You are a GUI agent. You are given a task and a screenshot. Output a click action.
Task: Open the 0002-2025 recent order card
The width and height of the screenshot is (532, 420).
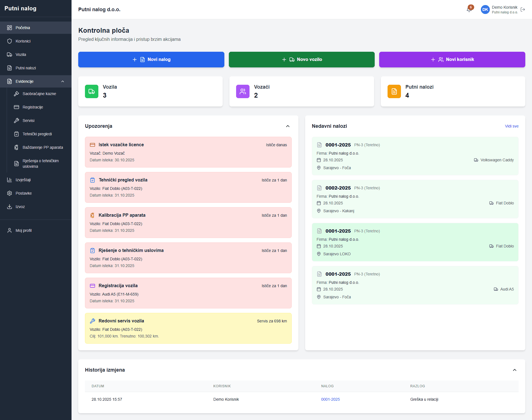coord(415,199)
